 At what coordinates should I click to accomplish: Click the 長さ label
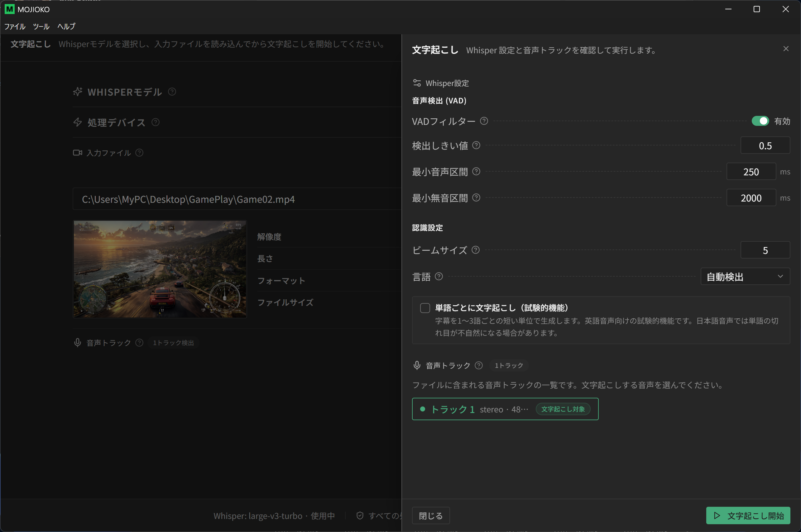pyautogui.click(x=265, y=259)
